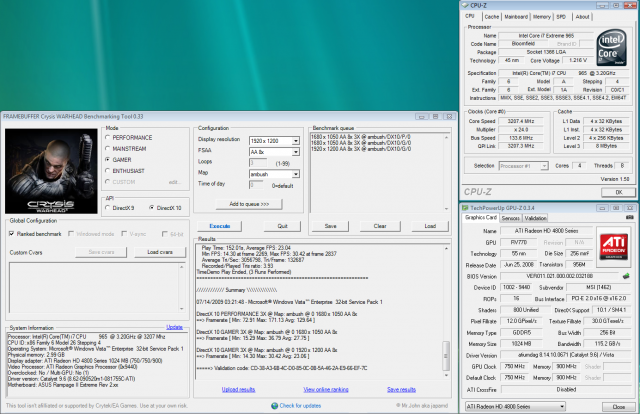The height and width of the screenshot is (414, 640).
Task: Click the GPU-Z BIOS Version field
Action: tap(559, 276)
